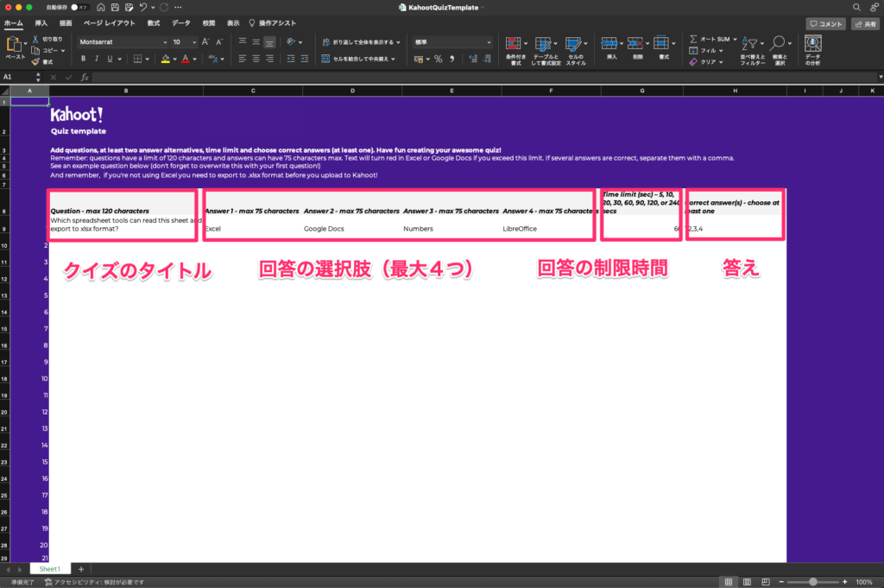Click the fx insert function icon
The image size is (884, 588).
pos(85,77)
